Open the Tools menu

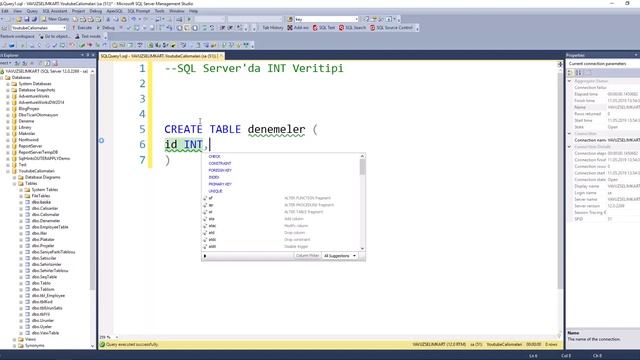pyautogui.click(x=160, y=11)
